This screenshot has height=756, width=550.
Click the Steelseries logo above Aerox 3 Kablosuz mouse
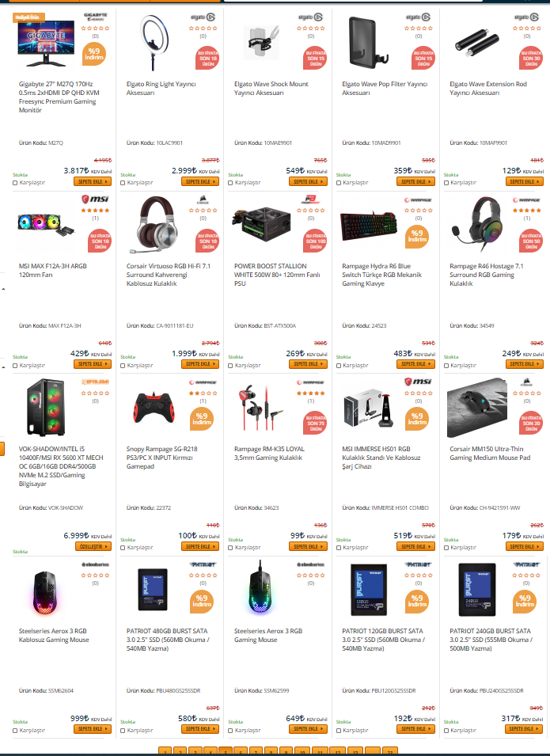tap(95, 564)
